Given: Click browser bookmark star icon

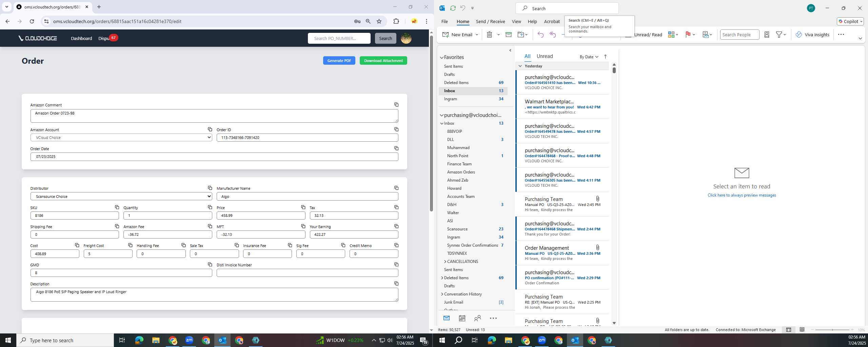Looking at the screenshot, I should point(379,21).
